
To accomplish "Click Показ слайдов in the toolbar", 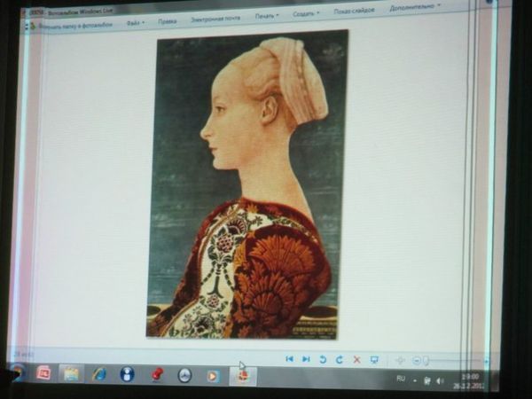I will click(354, 11).
